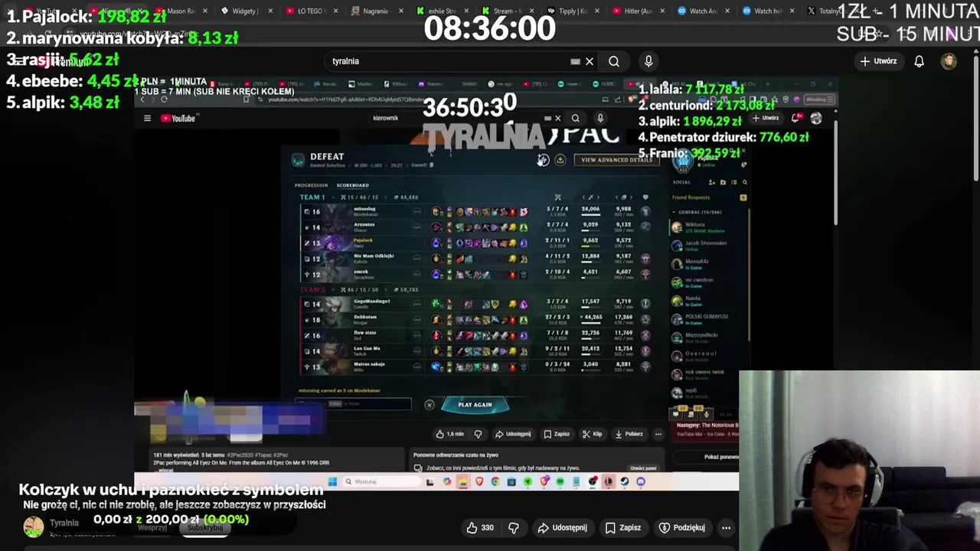Open the Tyralnia channel avatar
The image size is (980, 551).
pyautogui.click(x=33, y=527)
